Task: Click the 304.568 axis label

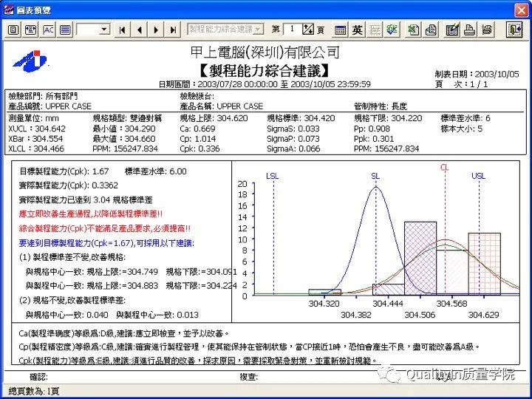Action: click(x=451, y=304)
